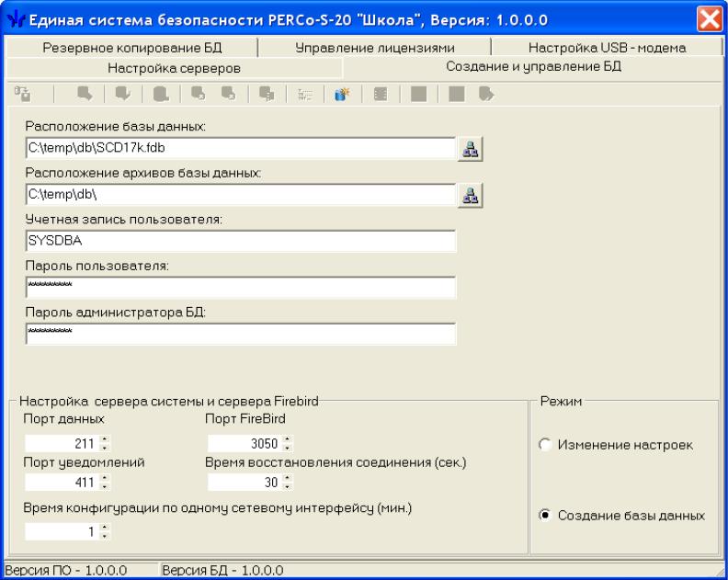728x580 pixels.
Task: Select the 'Изменение настроек' radio button
Action: 544,444
